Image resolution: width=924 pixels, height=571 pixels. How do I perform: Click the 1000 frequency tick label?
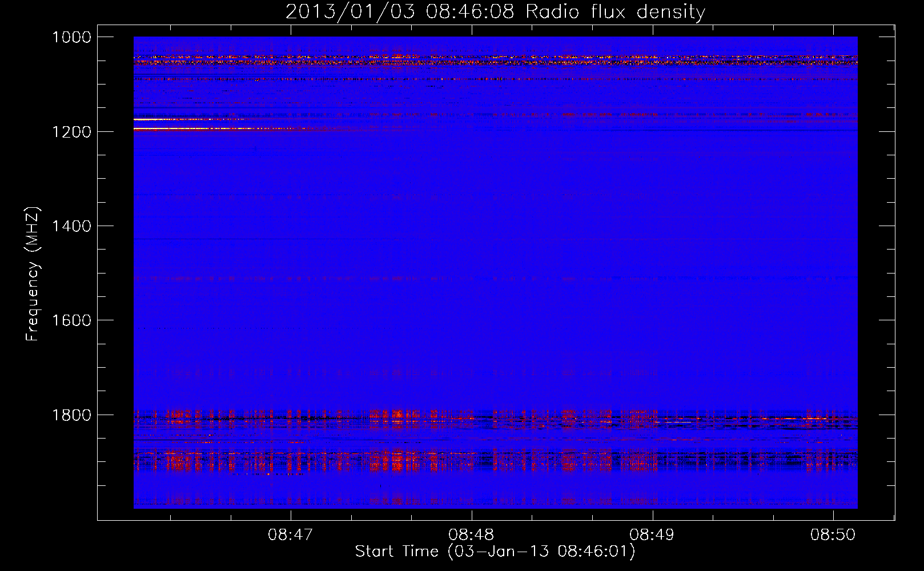[x=71, y=37]
